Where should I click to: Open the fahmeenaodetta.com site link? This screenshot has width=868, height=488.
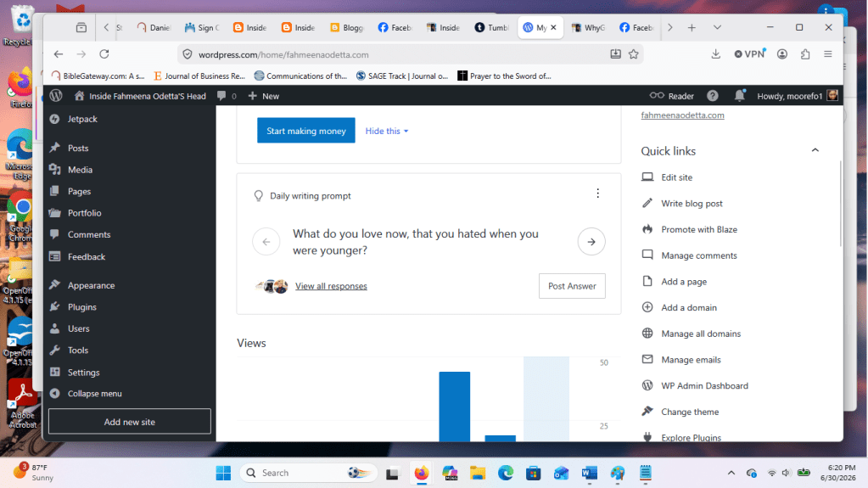point(682,115)
